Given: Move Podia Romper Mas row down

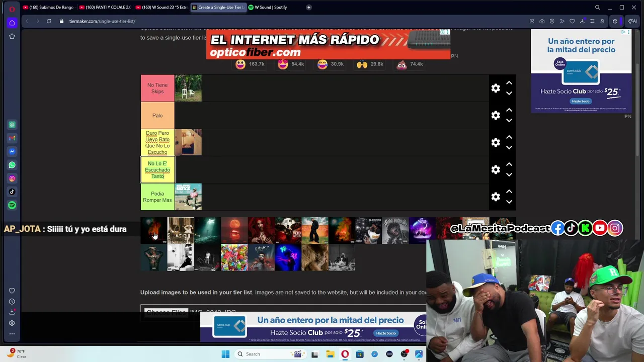Looking at the screenshot, I should [x=509, y=202].
